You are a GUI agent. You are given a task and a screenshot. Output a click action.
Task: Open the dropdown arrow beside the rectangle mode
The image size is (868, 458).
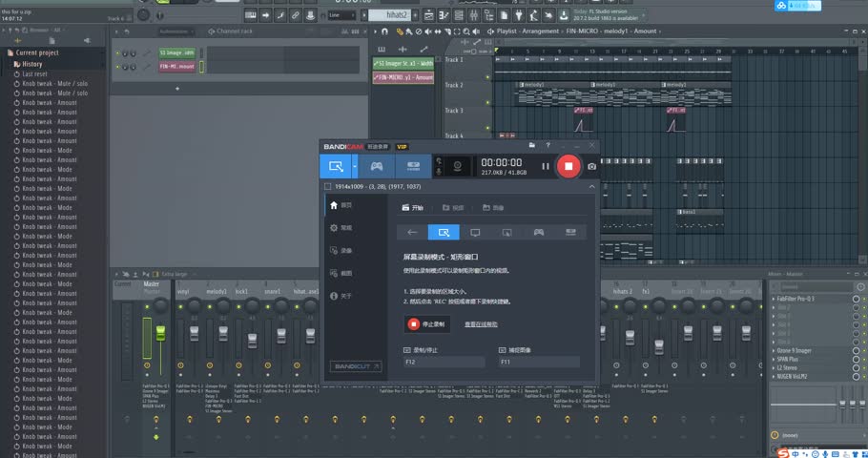(x=355, y=166)
